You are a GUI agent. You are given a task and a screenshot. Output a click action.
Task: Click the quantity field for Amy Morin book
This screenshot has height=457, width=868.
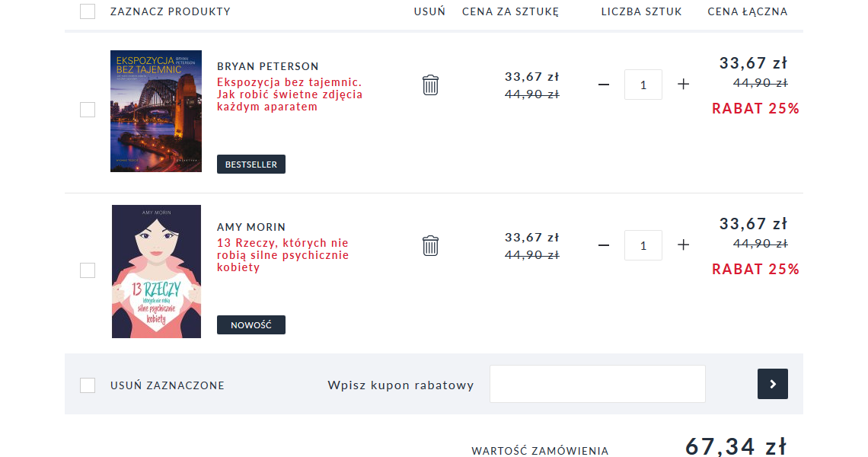643,245
